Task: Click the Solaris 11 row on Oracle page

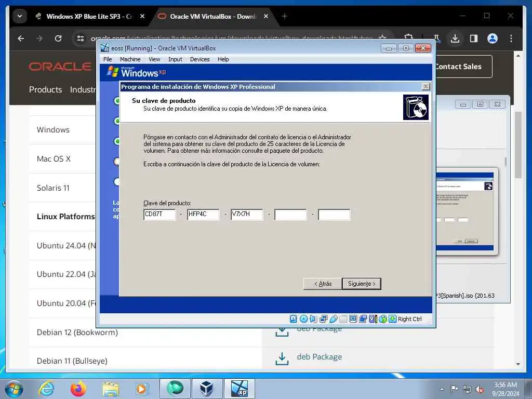Action: 63,188
